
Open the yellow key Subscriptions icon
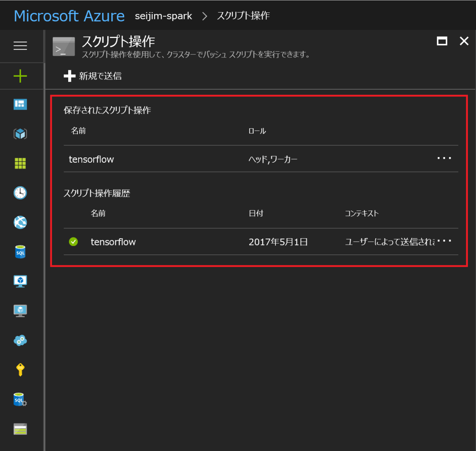[x=20, y=369]
